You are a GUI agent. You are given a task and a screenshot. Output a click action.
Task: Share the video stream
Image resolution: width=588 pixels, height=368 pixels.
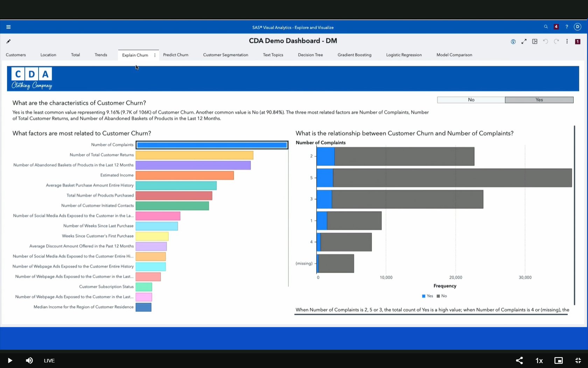519,360
